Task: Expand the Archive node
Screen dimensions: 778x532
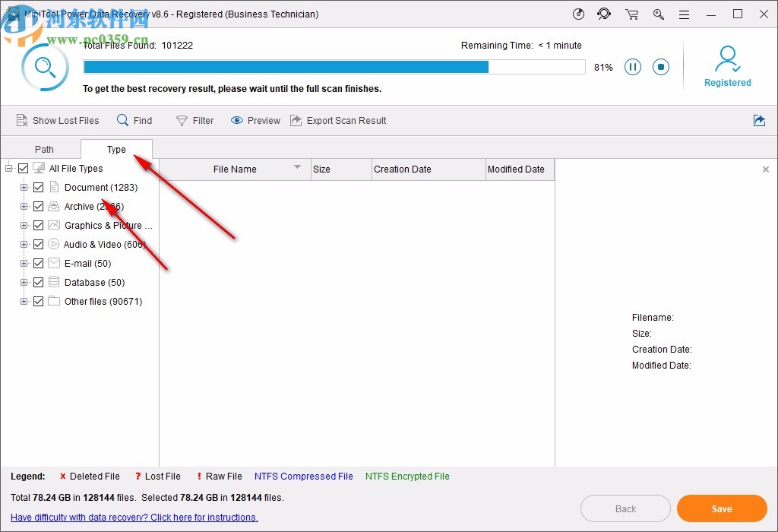Action: 24,206
